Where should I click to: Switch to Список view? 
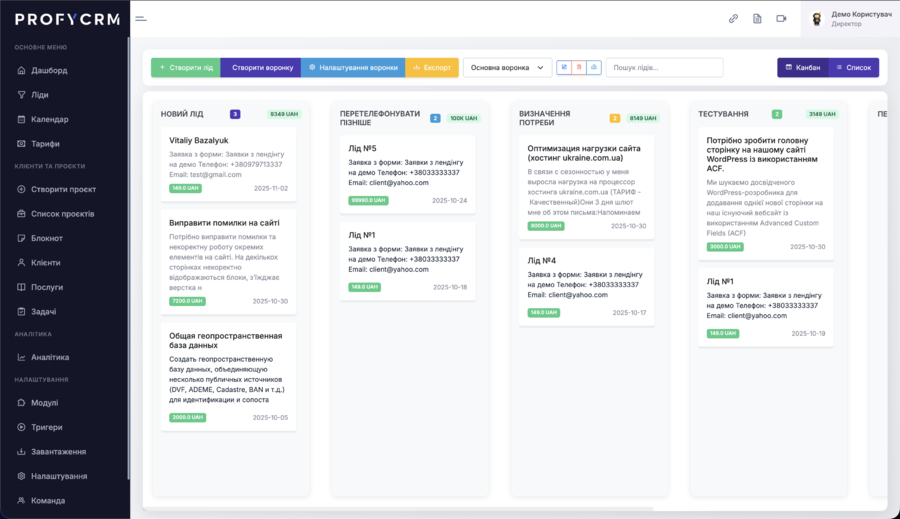point(853,67)
